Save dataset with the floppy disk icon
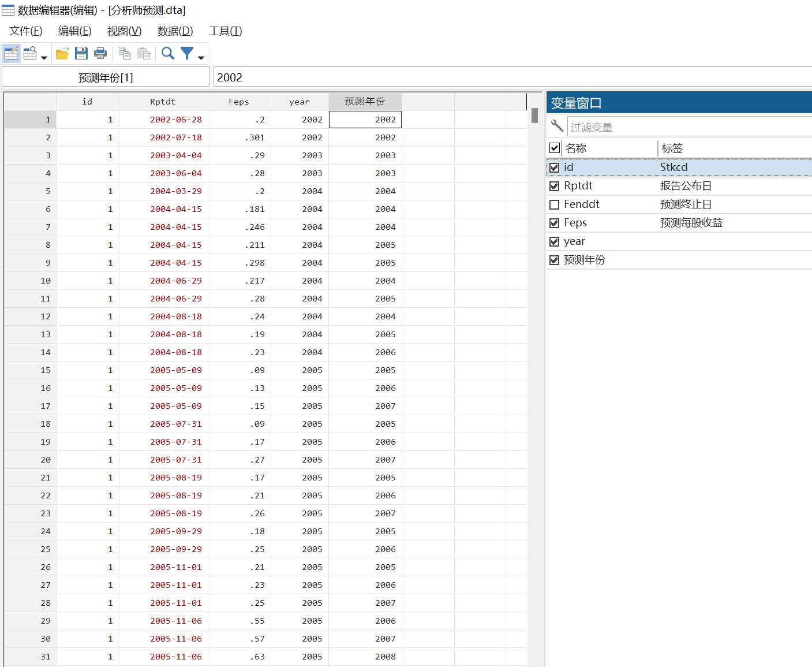The image size is (812, 667). pos(81,54)
